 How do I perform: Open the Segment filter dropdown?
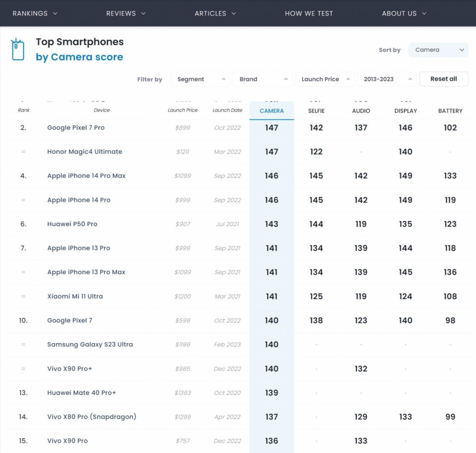[x=200, y=79]
